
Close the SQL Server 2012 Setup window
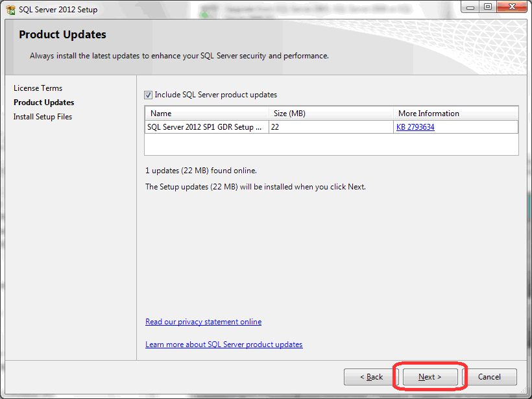[511, 7]
